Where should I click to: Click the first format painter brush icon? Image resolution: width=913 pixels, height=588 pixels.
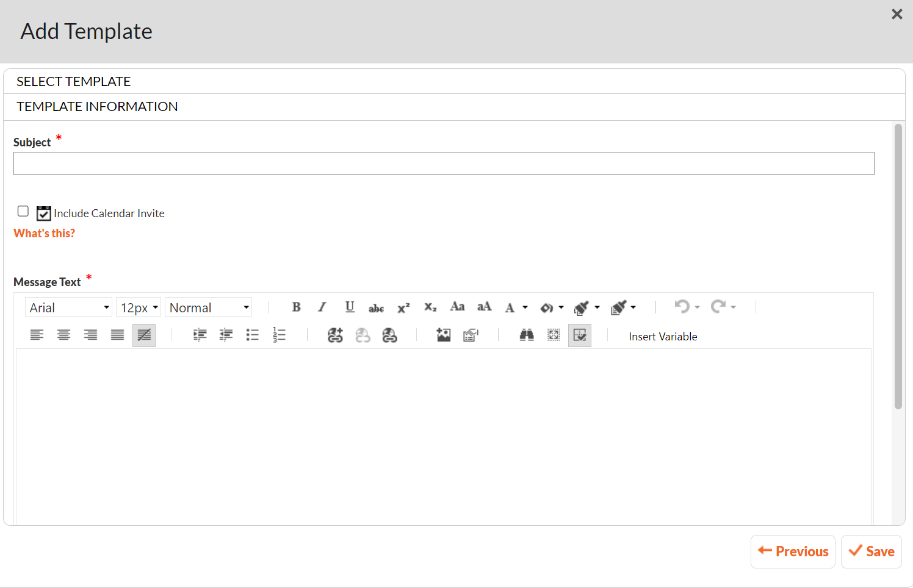coord(582,307)
